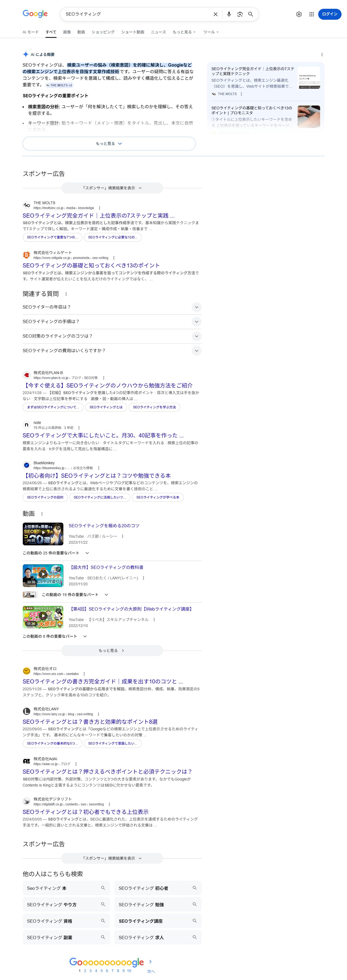Open three-dot menu of the note result
347x980 pixels.
79,428
